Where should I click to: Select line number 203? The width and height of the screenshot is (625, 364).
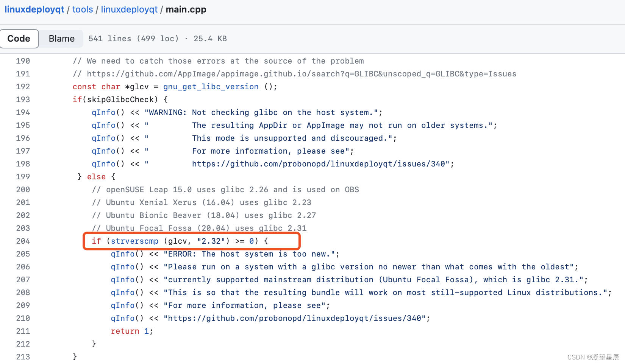pyautogui.click(x=23, y=228)
